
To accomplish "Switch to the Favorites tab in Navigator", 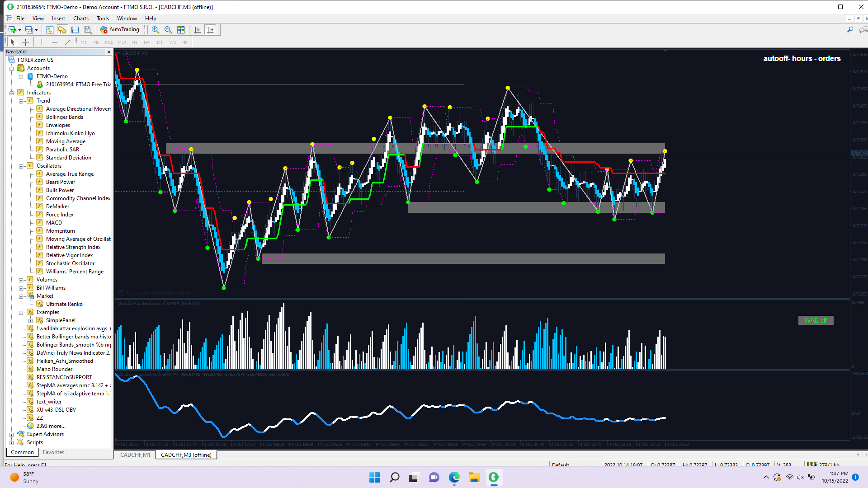I will 53,452.
